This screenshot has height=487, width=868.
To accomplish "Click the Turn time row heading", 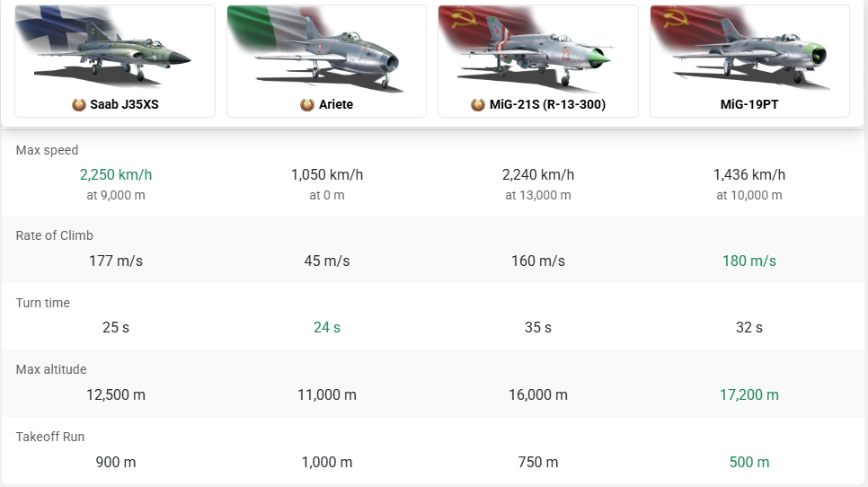I will coord(42,303).
